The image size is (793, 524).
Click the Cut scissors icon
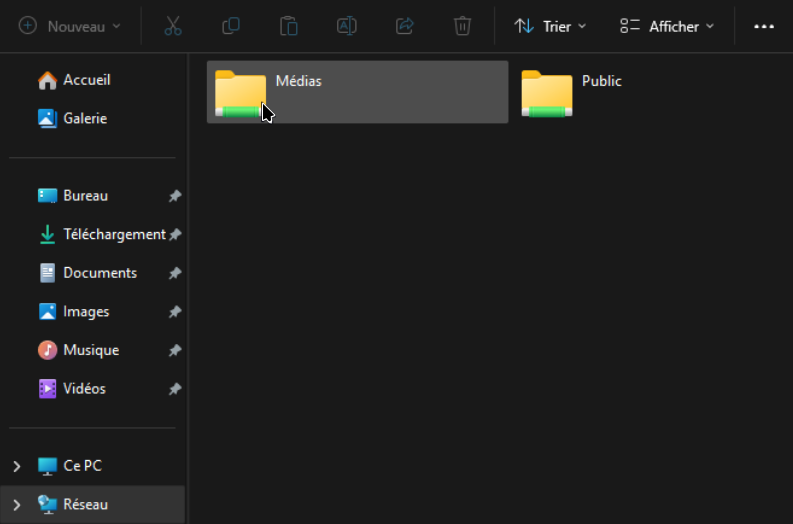point(173,26)
